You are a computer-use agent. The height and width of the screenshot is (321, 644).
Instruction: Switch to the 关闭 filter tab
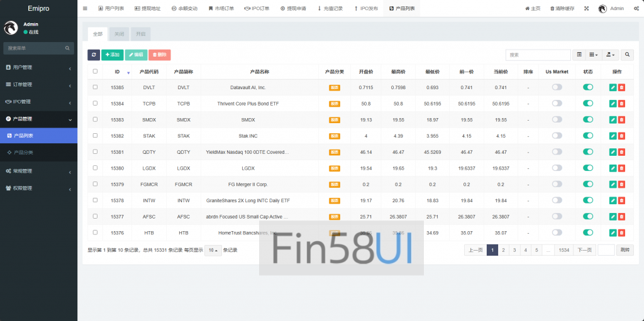pyautogui.click(x=119, y=35)
